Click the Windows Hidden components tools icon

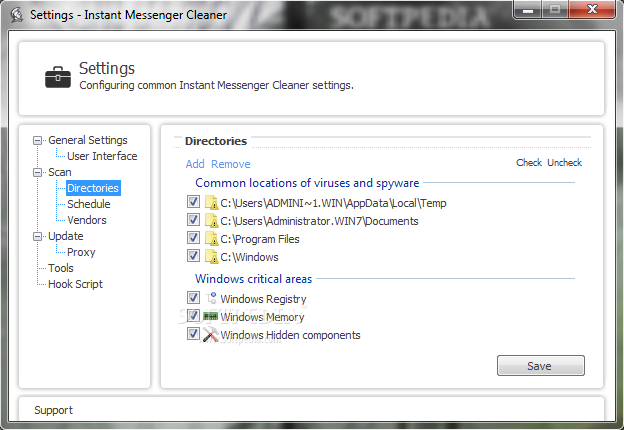pyautogui.click(x=211, y=335)
